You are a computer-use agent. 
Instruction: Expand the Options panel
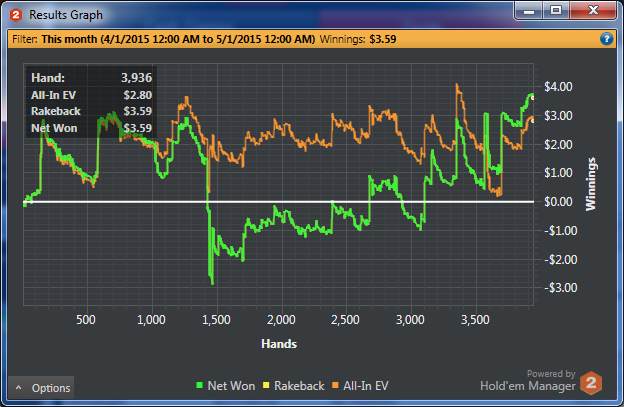coord(41,388)
